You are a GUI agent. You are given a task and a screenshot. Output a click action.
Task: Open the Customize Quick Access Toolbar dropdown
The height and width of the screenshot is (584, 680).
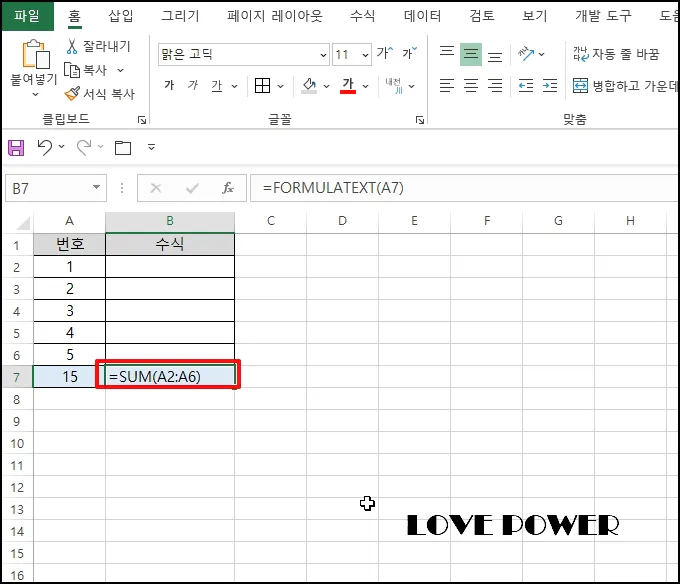point(151,147)
